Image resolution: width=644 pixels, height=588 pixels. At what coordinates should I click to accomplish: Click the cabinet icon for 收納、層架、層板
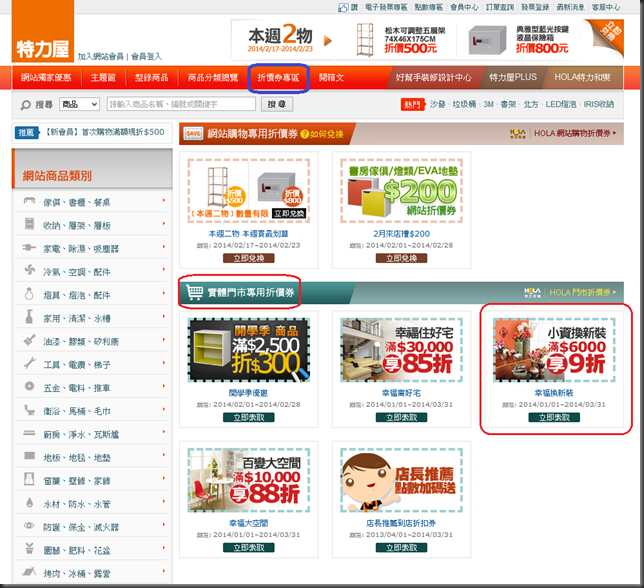click(29, 224)
